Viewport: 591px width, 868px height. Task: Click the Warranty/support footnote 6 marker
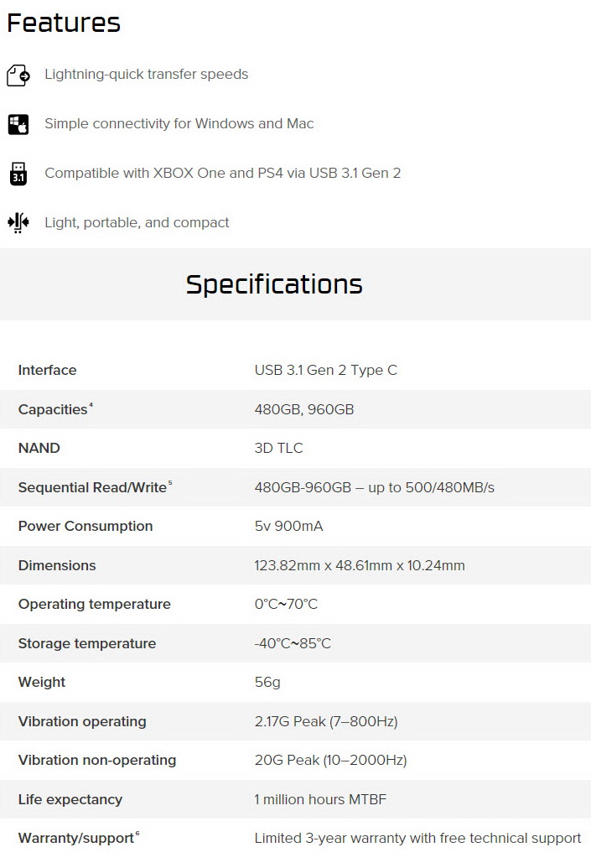pyautogui.click(x=137, y=834)
